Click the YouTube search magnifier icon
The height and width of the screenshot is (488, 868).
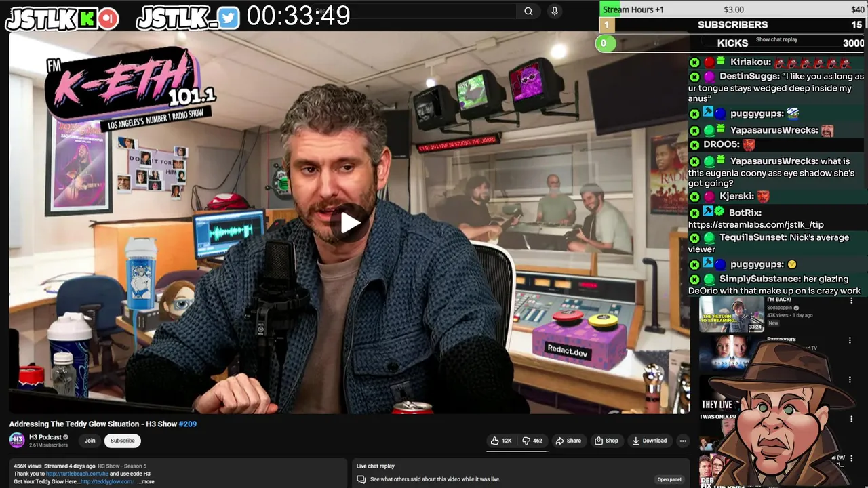point(528,11)
